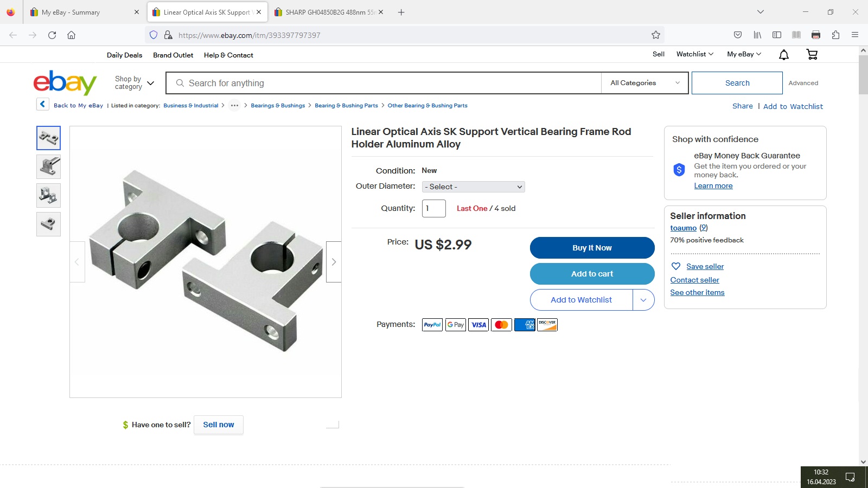Reload the page with the refresh icon

(52, 35)
